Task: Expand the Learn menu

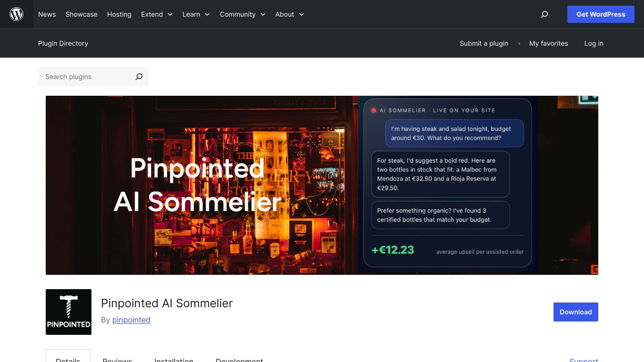Action: (196, 14)
